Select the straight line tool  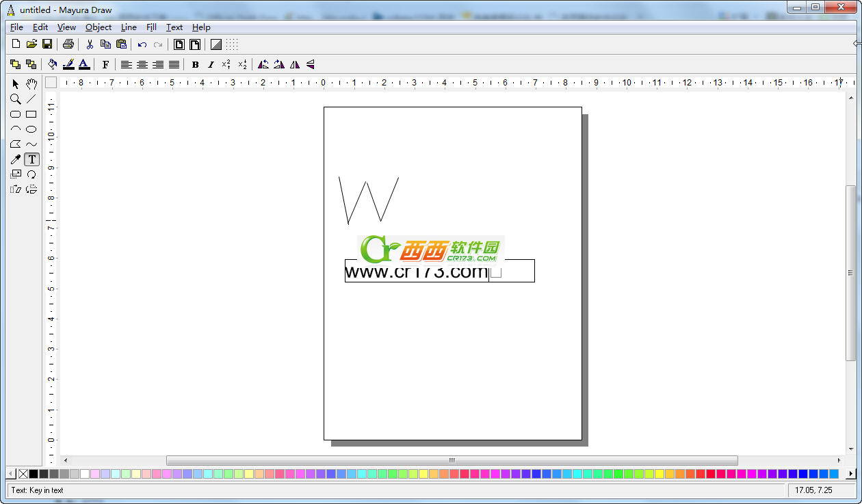31,99
